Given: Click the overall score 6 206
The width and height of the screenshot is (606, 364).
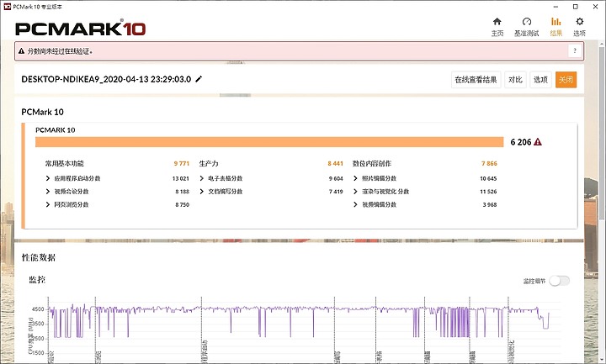Looking at the screenshot, I should [x=521, y=142].
